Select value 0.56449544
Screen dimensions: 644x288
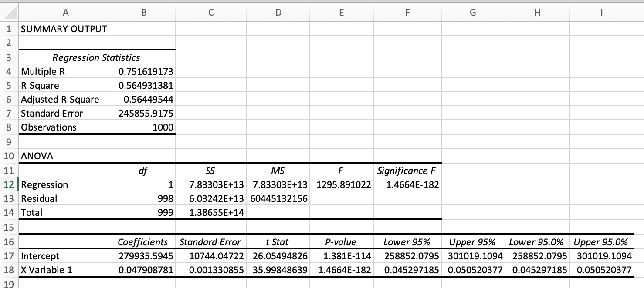143,100
